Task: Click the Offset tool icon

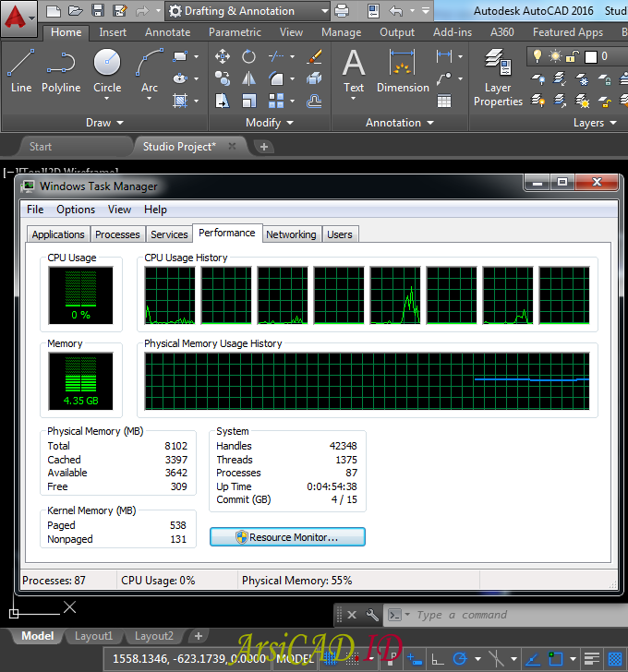Action: point(314,102)
